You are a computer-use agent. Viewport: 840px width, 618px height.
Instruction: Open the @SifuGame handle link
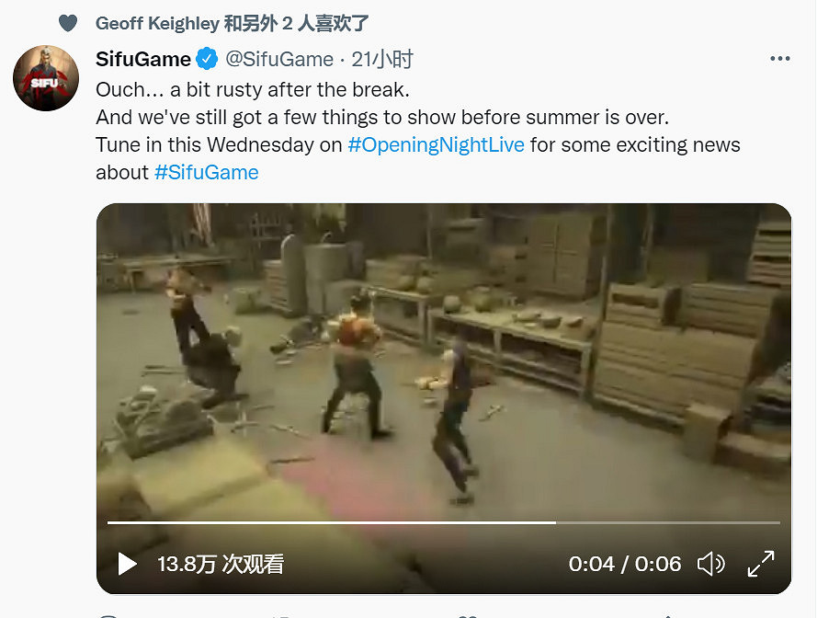pos(279,59)
